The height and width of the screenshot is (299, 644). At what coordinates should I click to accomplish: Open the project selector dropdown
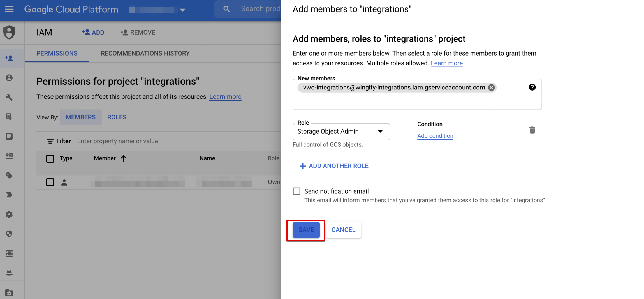pos(157,10)
